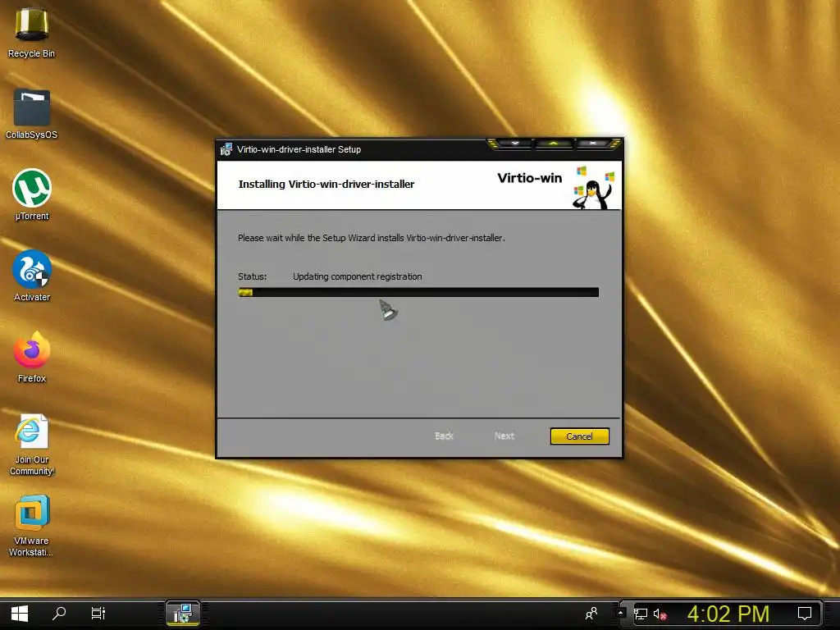Open the Windows Start menu

20,614
